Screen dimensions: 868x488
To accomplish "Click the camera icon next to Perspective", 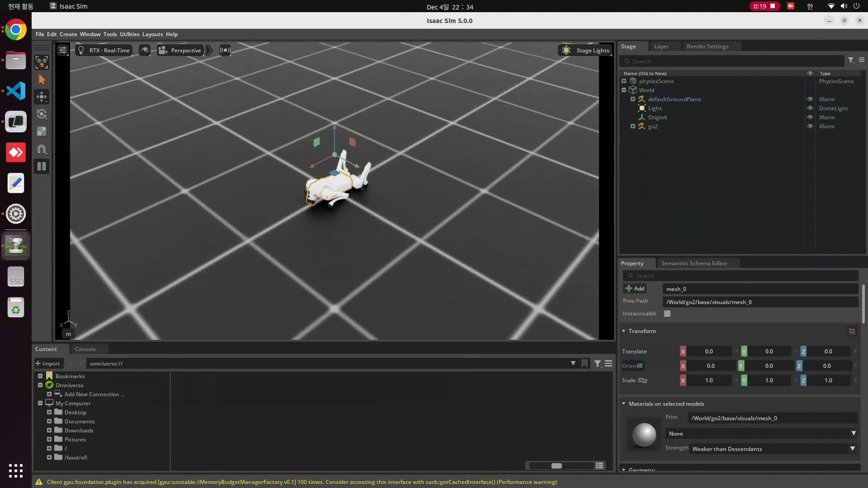I will coord(162,50).
